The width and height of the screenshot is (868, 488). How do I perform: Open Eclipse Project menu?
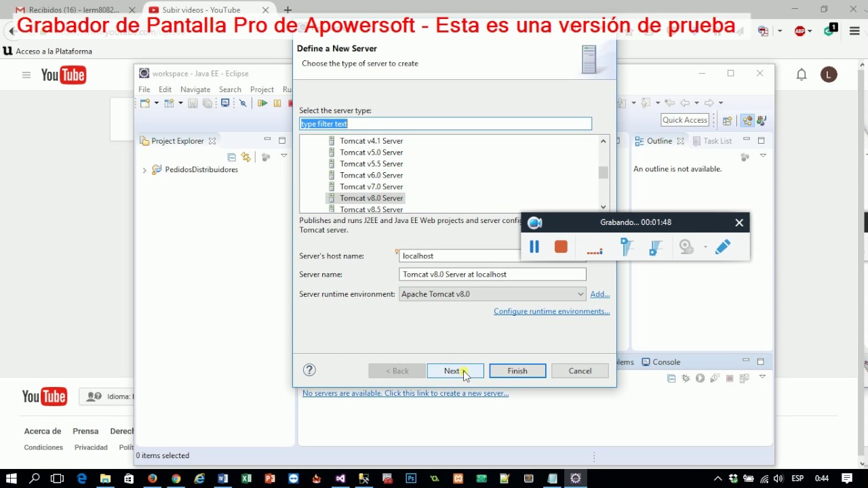(262, 89)
